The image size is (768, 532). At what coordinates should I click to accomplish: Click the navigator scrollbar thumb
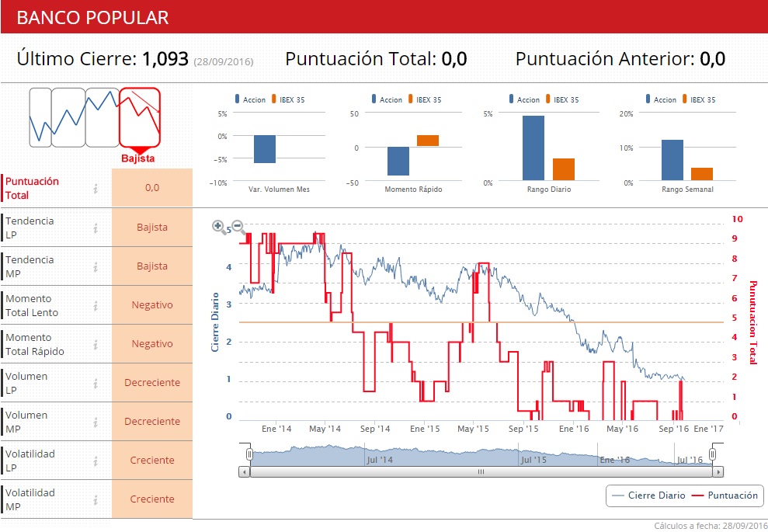481,471
